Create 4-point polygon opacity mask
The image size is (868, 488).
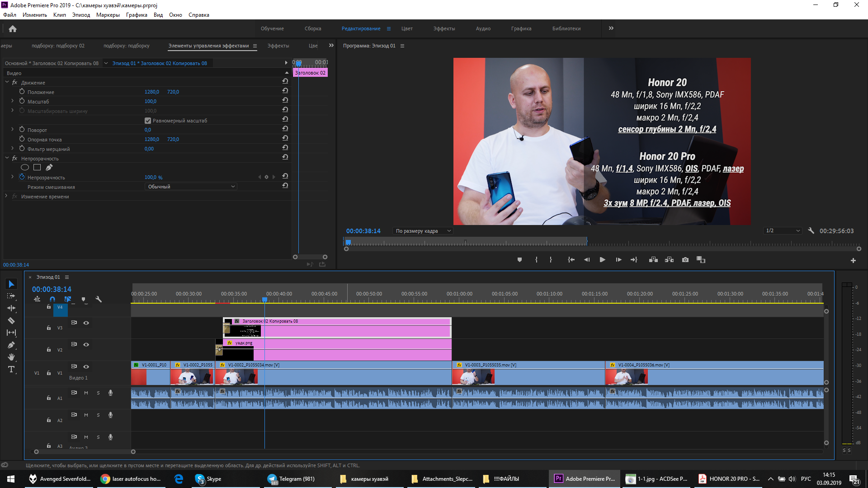[x=37, y=168]
